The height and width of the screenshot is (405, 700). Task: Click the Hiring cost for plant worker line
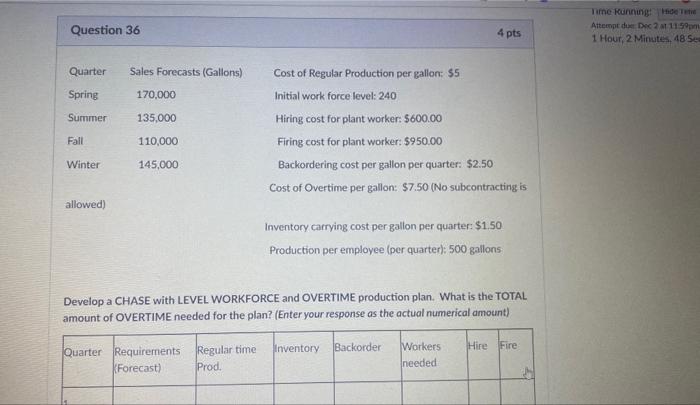[359, 119]
